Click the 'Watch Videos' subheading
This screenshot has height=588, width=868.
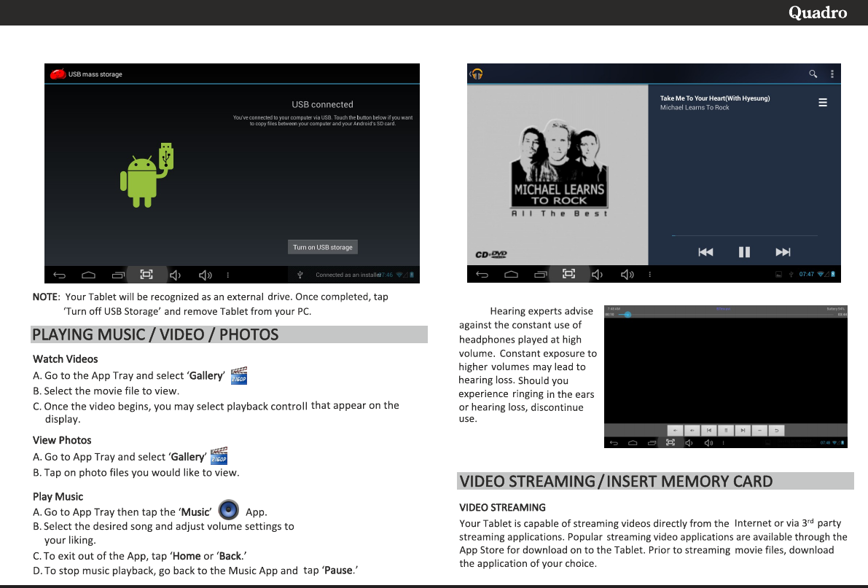tap(66, 358)
